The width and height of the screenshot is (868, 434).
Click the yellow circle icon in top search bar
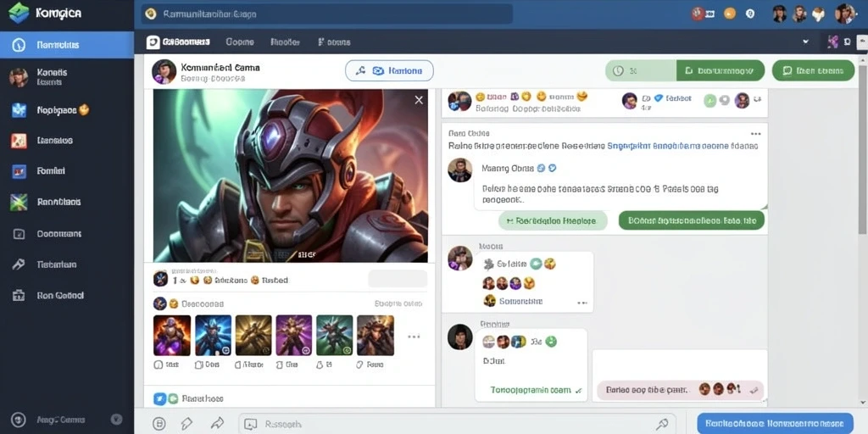click(151, 14)
